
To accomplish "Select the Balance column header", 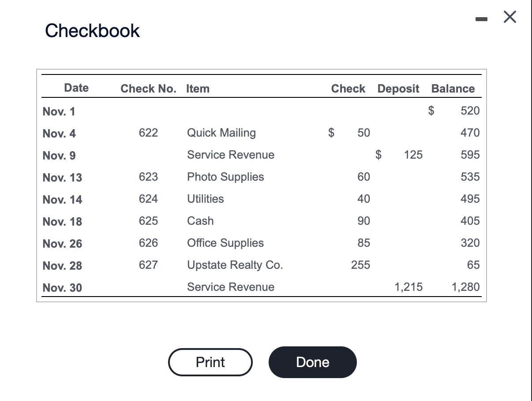I will tap(453, 89).
